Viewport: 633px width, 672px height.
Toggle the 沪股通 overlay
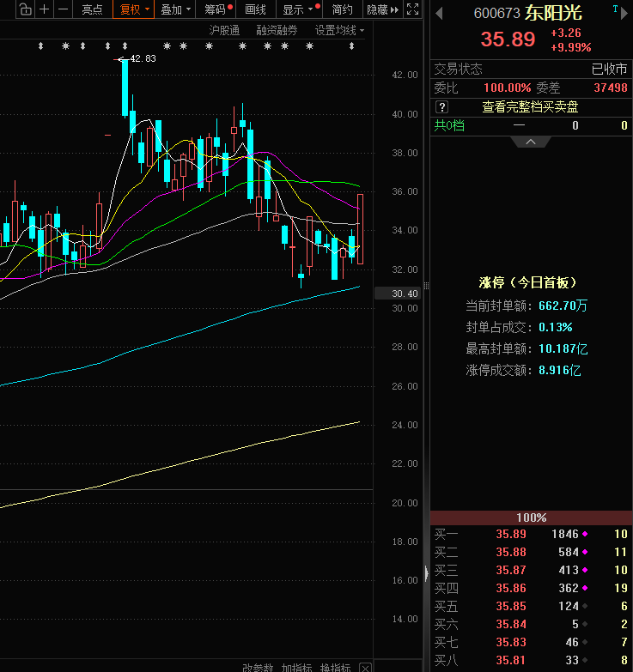click(224, 30)
